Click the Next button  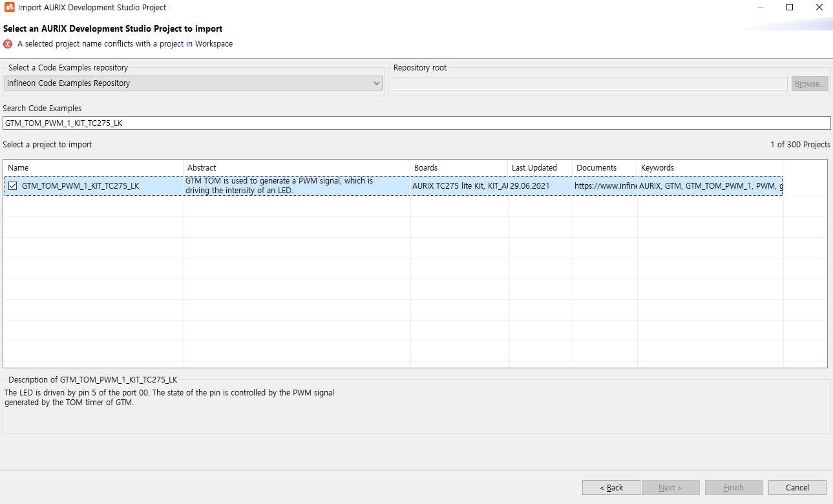[670, 487]
